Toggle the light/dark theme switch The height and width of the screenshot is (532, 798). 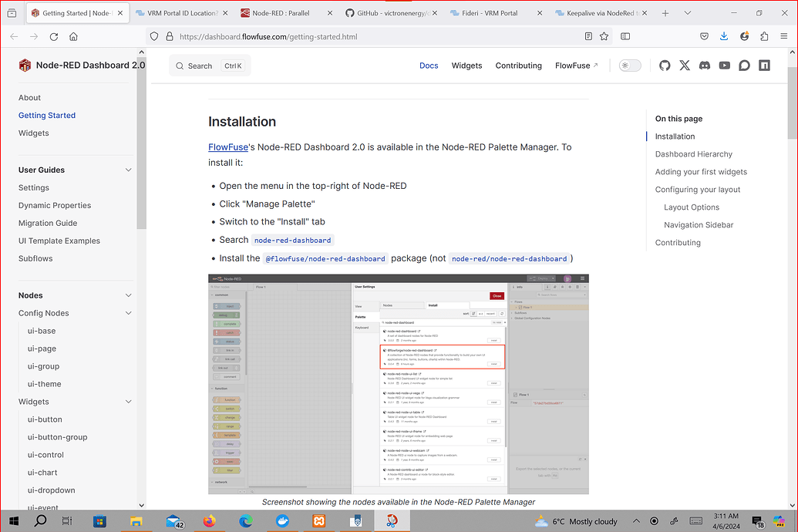[629, 66]
